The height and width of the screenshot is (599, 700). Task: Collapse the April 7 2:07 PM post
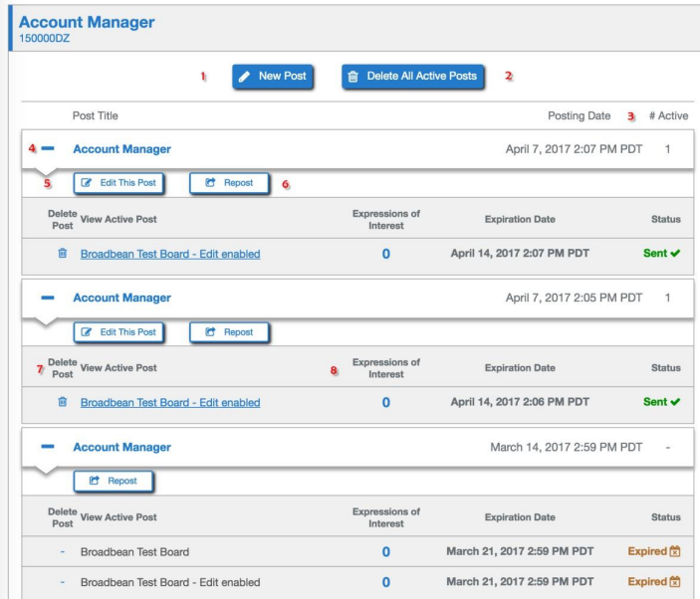[48, 148]
